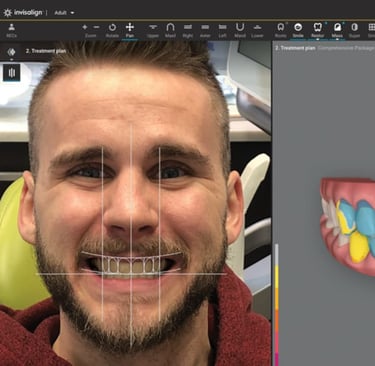This screenshot has height=366, width=375.
Task: Switch to the Mandibular occlusal view
Action: pyautogui.click(x=240, y=30)
